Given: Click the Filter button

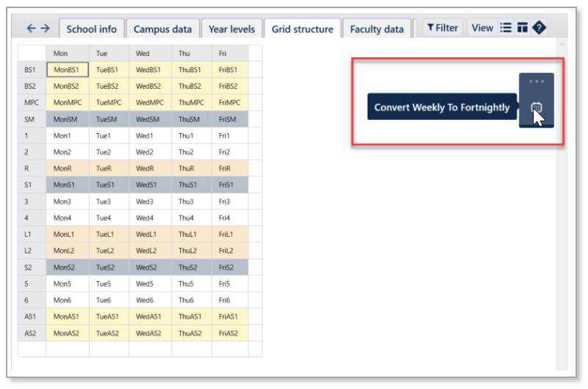Looking at the screenshot, I should point(443,28).
